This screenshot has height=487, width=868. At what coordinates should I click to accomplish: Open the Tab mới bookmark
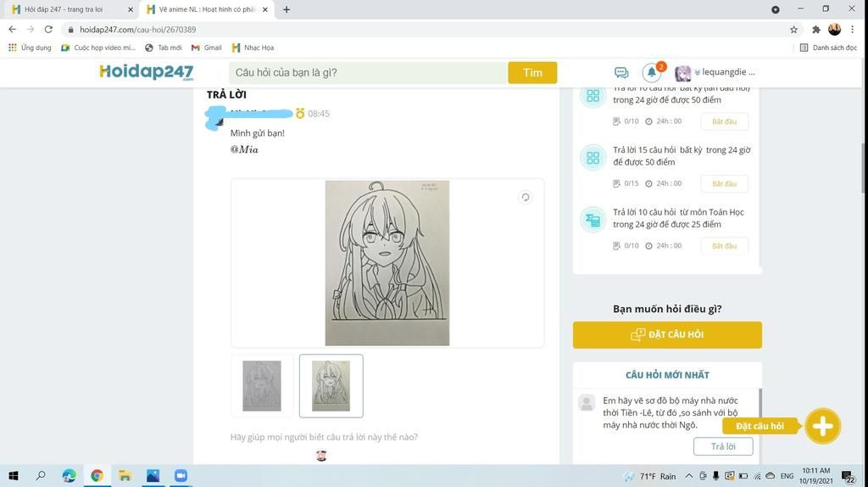[x=164, y=48]
